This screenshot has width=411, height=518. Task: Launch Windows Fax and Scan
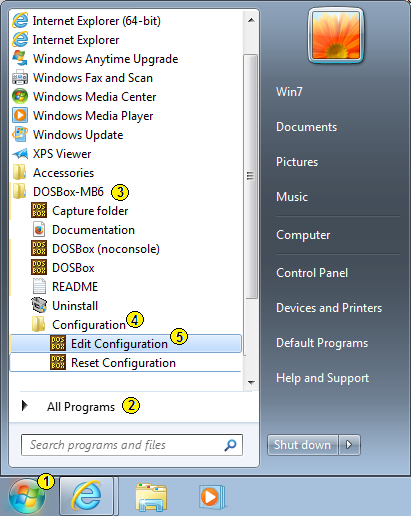click(126, 78)
